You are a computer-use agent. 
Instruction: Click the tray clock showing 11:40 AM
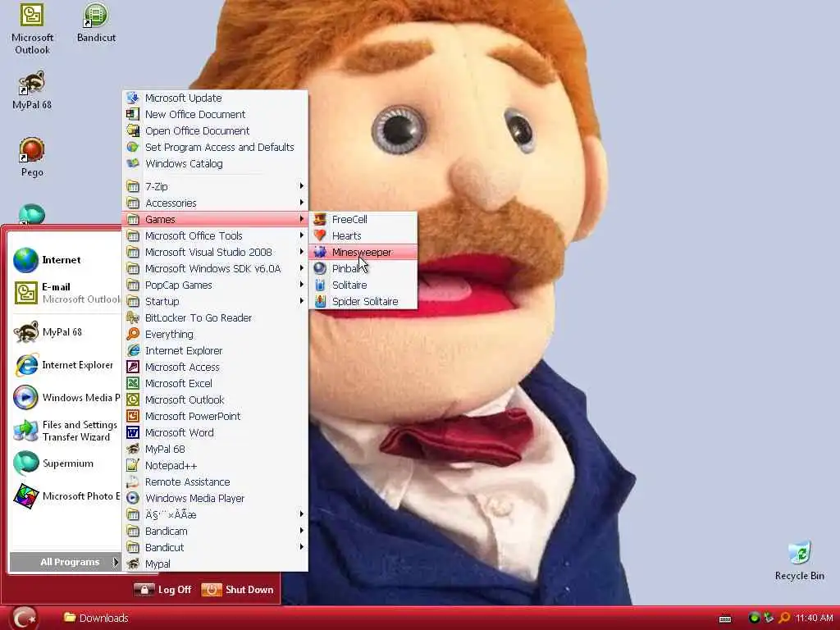click(x=814, y=619)
